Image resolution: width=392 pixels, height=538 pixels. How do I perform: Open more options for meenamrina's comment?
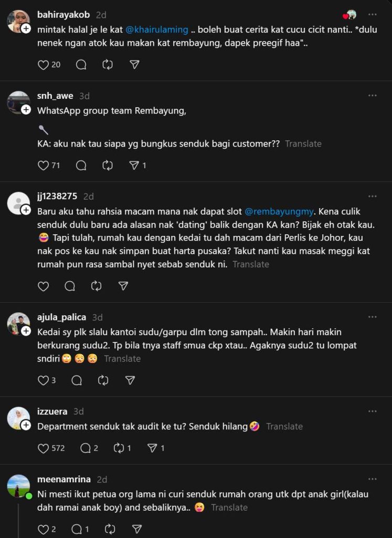[x=372, y=479]
